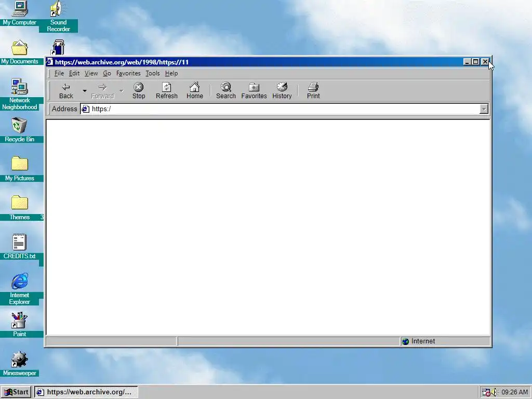The width and height of the screenshot is (532, 399).
Task: Click the grayed Forward arrow button
Action: tap(102, 90)
